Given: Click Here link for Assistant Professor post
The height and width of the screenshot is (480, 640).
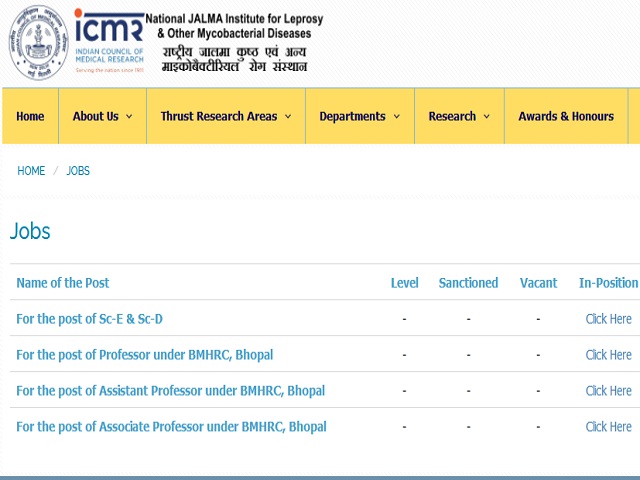Looking at the screenshot, I should pos(608,391).
